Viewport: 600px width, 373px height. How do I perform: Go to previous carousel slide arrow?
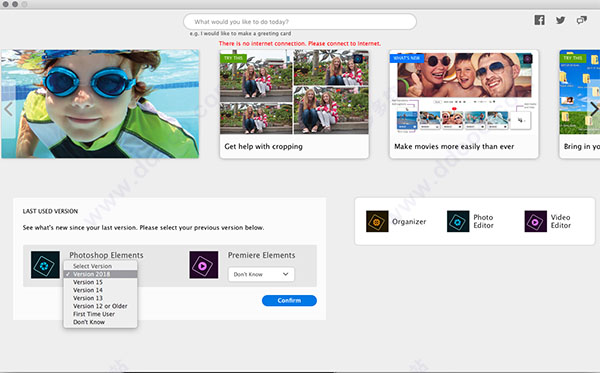pos(8,109)
